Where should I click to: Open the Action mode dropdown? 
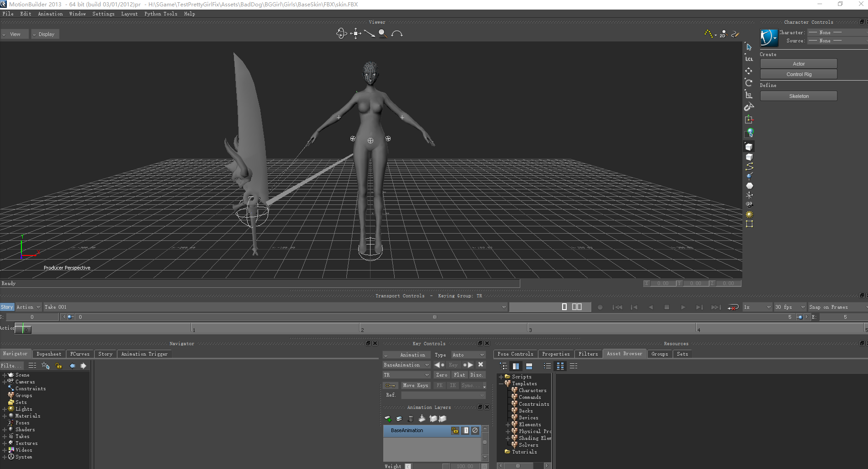28,307
